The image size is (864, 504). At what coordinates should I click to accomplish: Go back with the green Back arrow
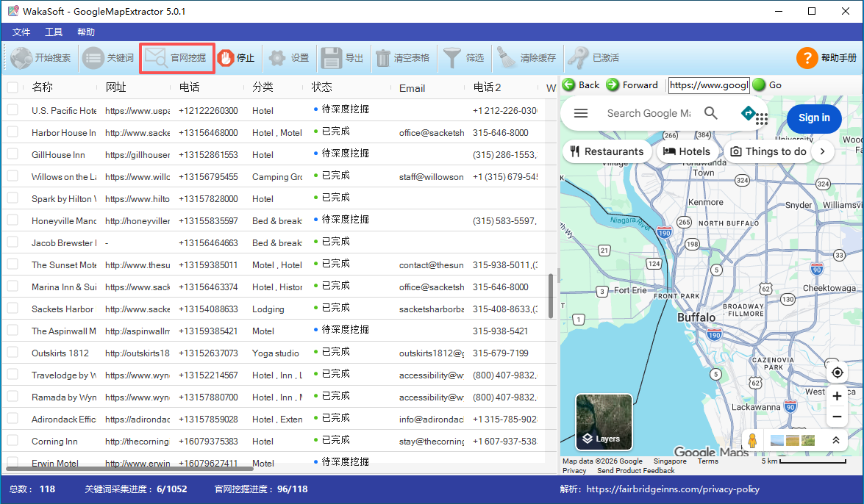click(x=568, y=84)
